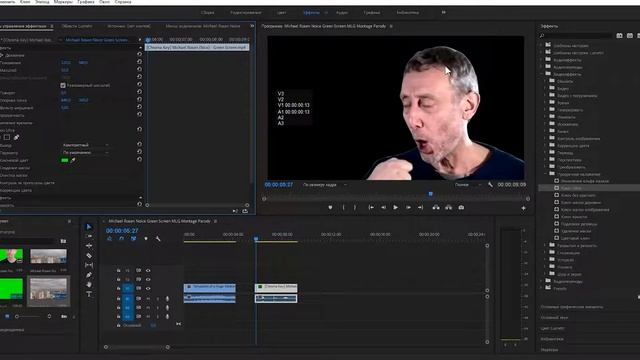This screenshot has width=640, height=360.
Task: Reset the key color parameter
Action: click(140, 159)
